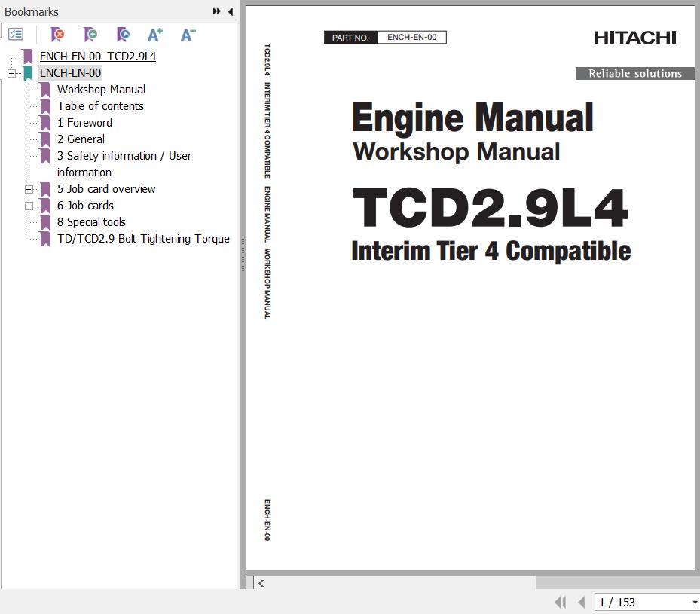Select the ENCH-EN-00 bookmark

click(70, 73)
